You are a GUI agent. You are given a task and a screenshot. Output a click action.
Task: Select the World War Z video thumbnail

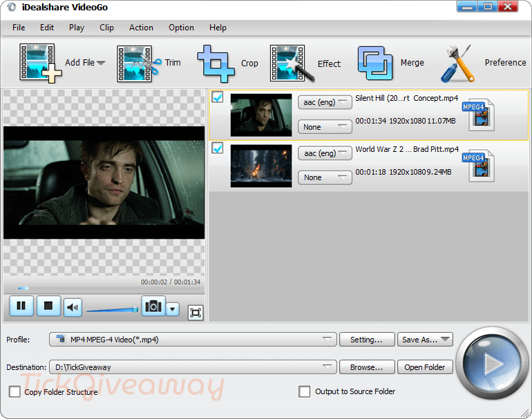[261, 166]
